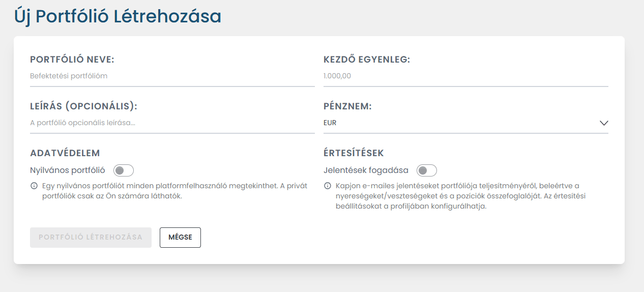Click the Pénznem label text

click(347, 106)
